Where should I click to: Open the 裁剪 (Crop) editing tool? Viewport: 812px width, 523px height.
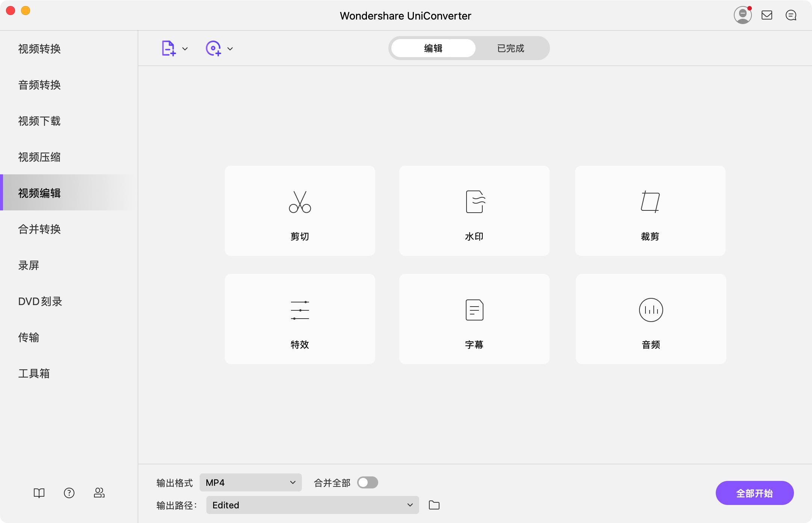click(650, 211)
